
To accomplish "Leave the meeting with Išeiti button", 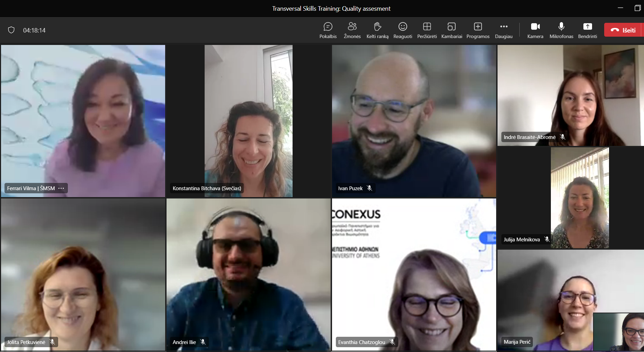I will point(623,30).
